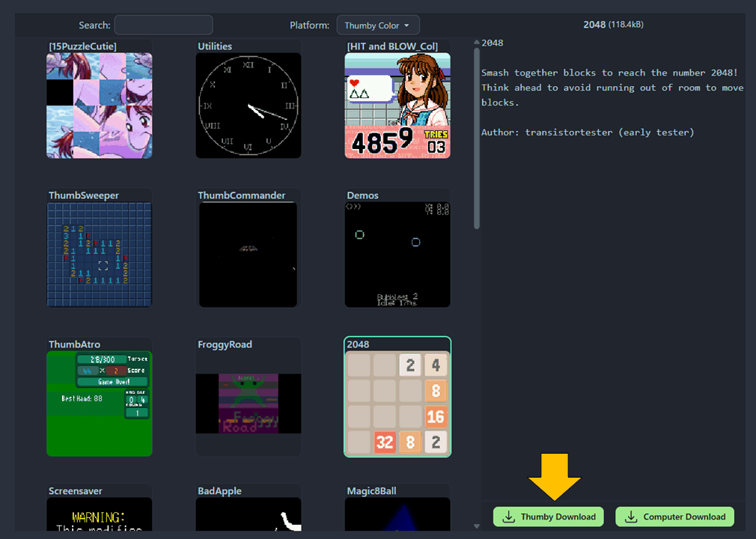Viewport: 756px width, 539px height.
Task: Click the description panel scroll-up arrow
Action: [x=476, y=42]
